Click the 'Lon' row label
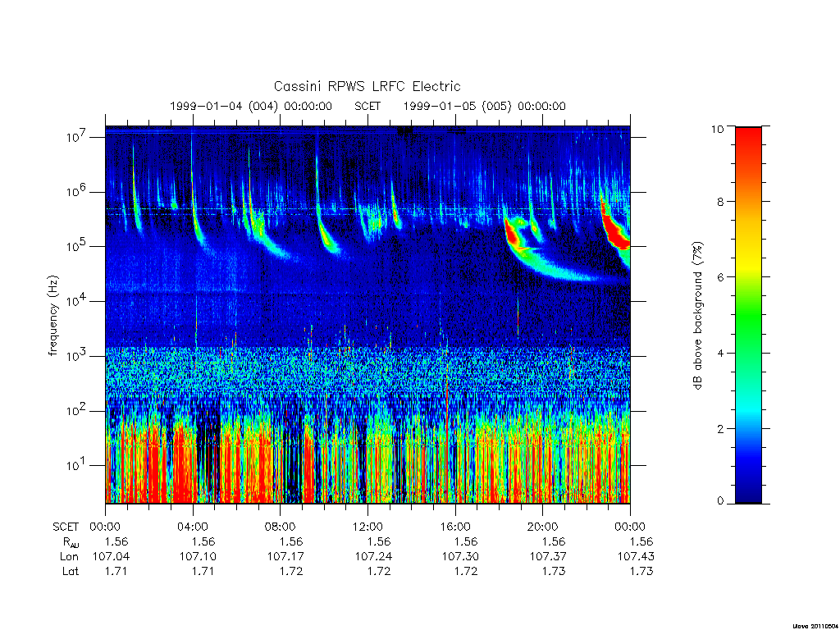The image size is (840, 630). pyautogui.click(x=70, y=557)
